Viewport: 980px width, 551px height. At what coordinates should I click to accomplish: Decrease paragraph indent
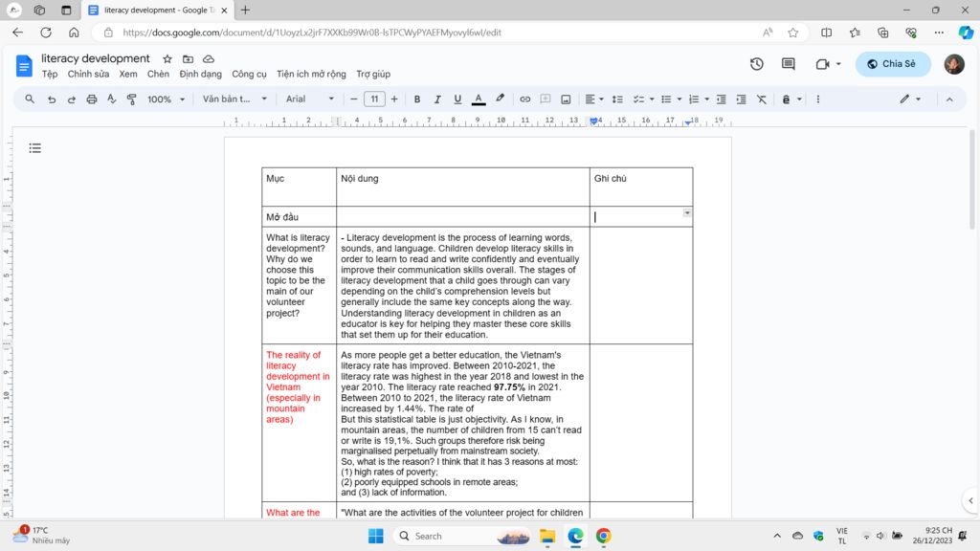tap(721, 99)
